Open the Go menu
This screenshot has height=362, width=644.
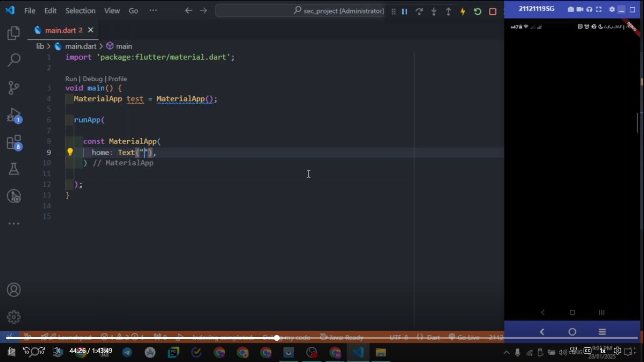[x=133, y=10]
